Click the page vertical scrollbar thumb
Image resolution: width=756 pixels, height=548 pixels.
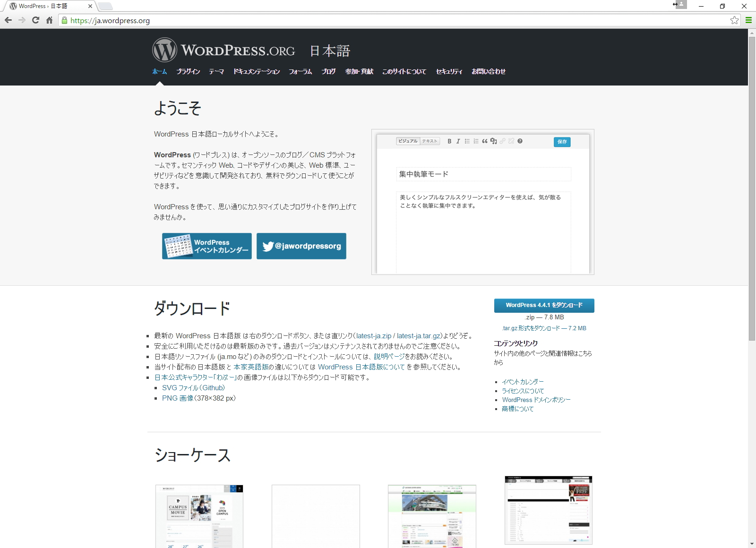752,188
